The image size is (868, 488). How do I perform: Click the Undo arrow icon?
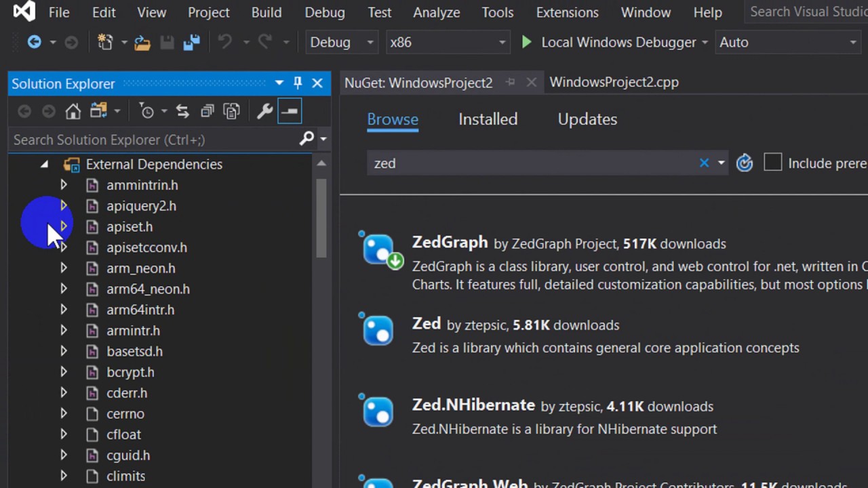point(224,42)
